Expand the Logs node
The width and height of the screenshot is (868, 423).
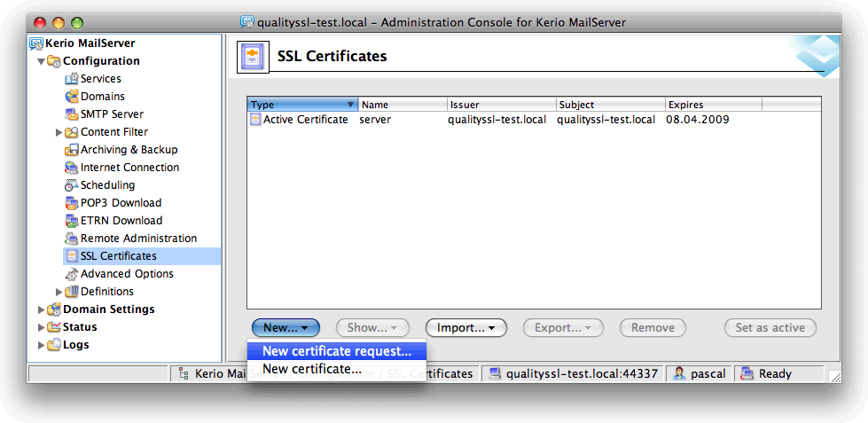pos(42,345)
